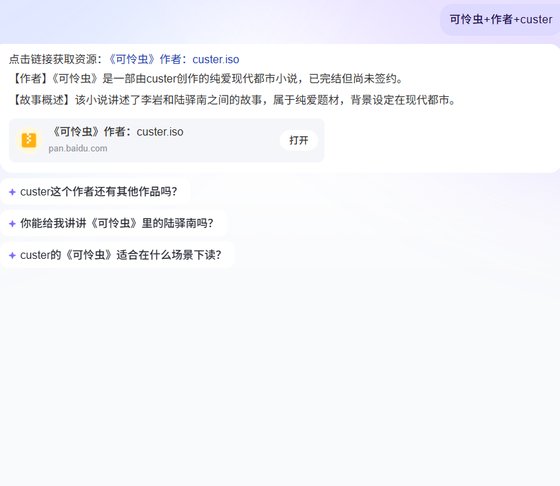Select suggestion custer的《可怜虫》适合在什么场景下读?
This screenshot has height=486, width=560.
pos(118,255)
